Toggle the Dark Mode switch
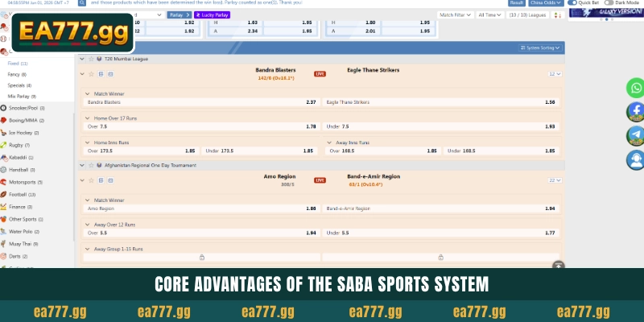The width and height of the screenshot is (644, 322). [609, 2]
